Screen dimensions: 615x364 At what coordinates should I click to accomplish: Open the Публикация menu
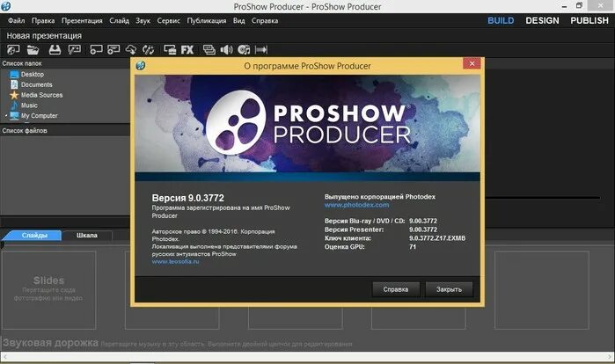tap(207, 21)
